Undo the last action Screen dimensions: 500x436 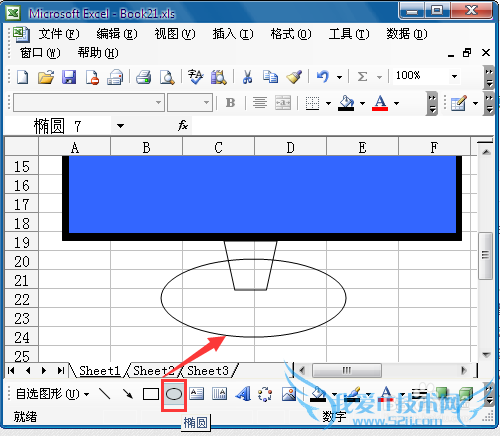pos(323,77)
